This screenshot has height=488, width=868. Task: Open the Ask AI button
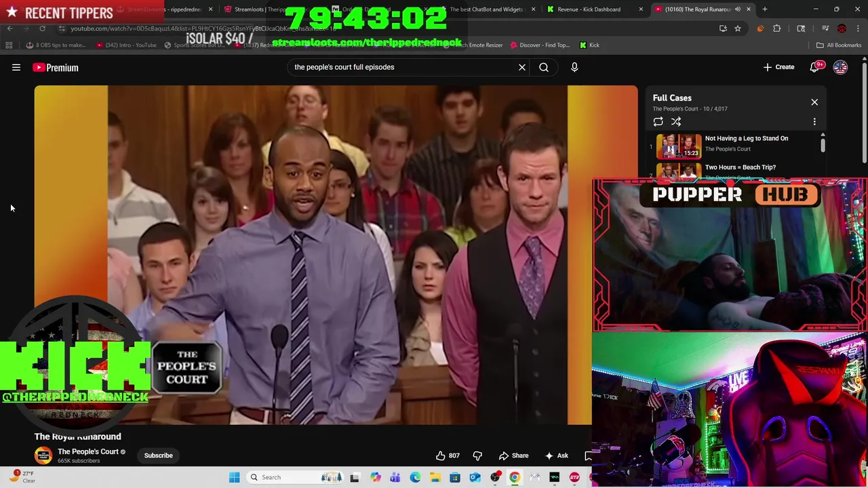556,455
